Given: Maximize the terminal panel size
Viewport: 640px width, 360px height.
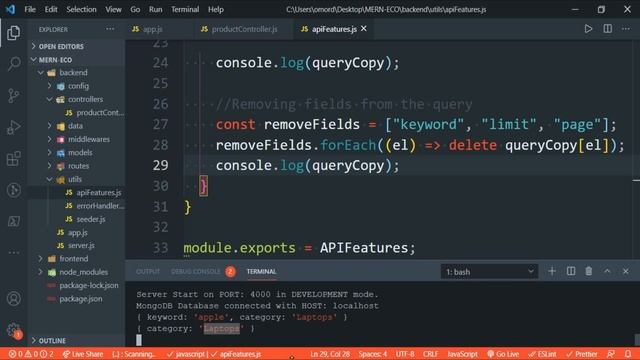Looking at the screenshot, I should [x=607, y=271].
